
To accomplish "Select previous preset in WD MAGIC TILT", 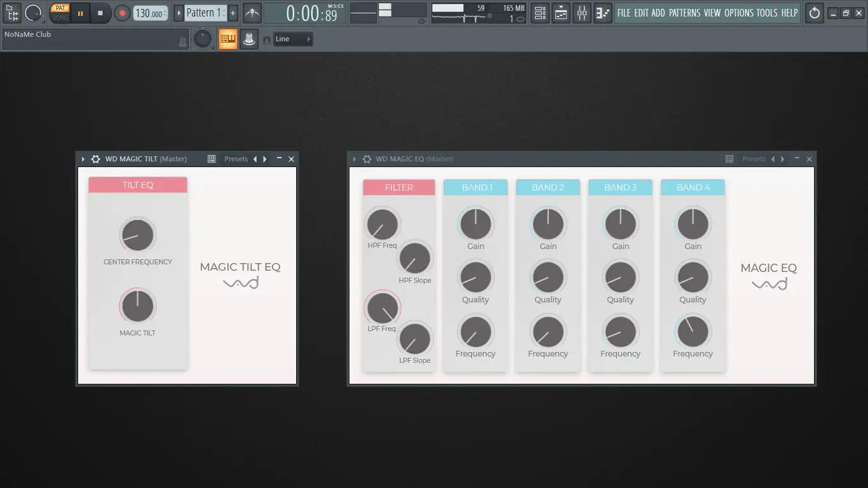I will pos(255,159).
